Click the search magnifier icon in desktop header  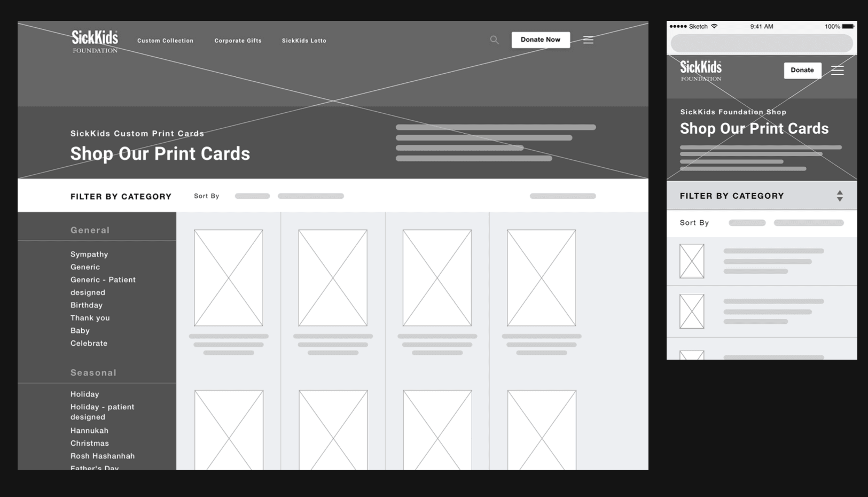(x=495, y=40)
